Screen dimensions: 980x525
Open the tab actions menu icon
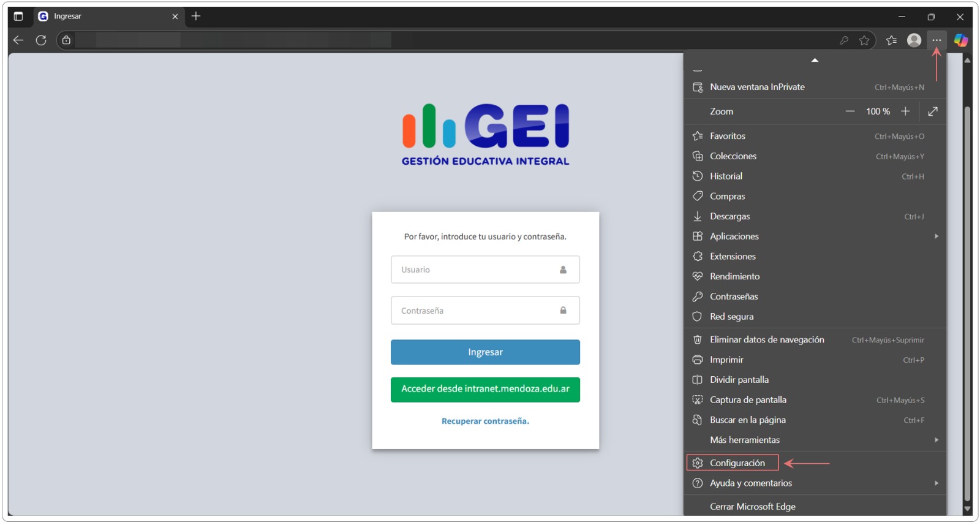coord(18,17)
